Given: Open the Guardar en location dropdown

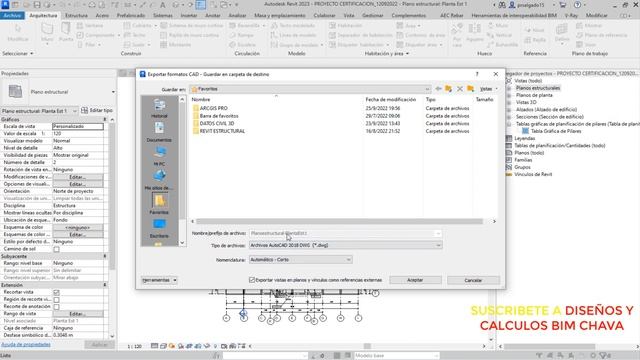Looking at the screenshot, I should coord(427,89).
